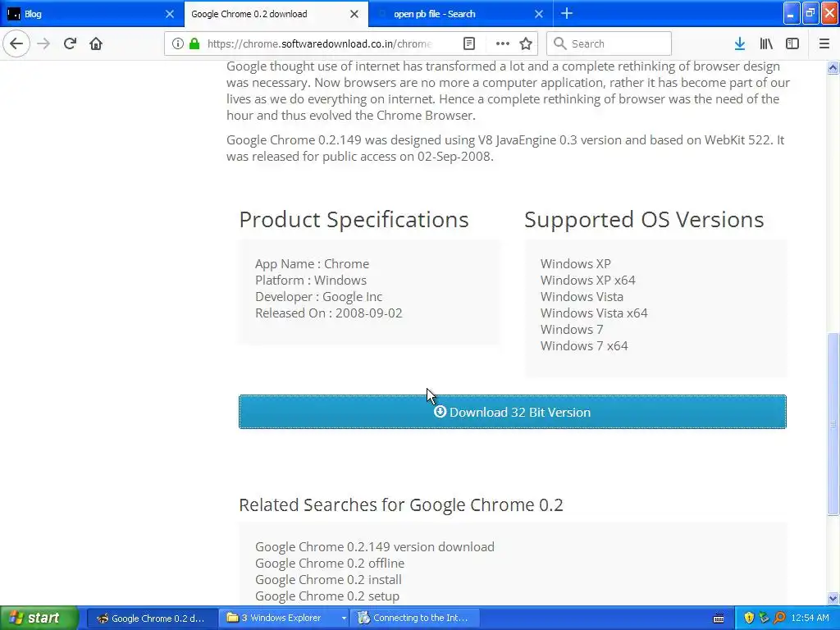The height and width of the screenshot is (630, 840).
Task: Open 3 Windows Explorer taskbar group
Action: click(x=282, y=618)
